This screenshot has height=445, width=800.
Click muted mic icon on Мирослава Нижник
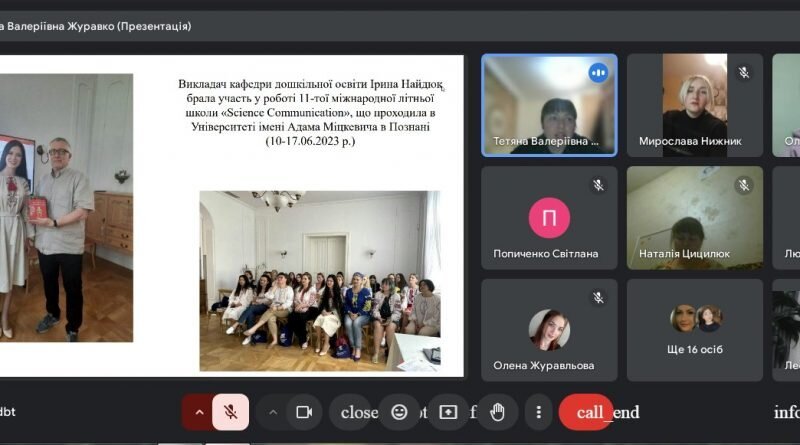click(744, 72)
